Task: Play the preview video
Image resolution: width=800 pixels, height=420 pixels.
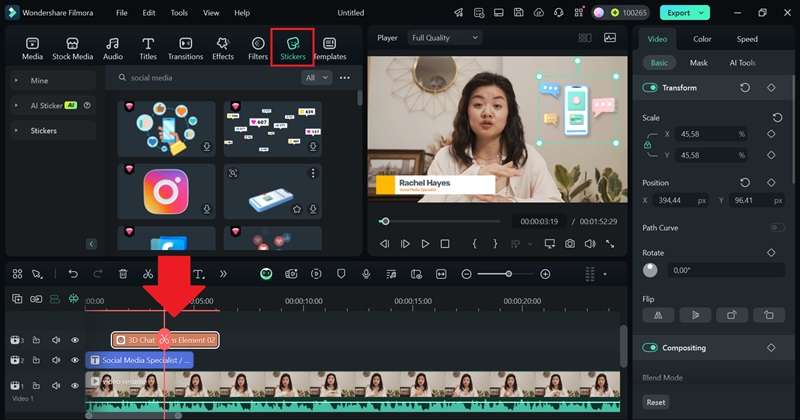Action: [x=425, y=244]
